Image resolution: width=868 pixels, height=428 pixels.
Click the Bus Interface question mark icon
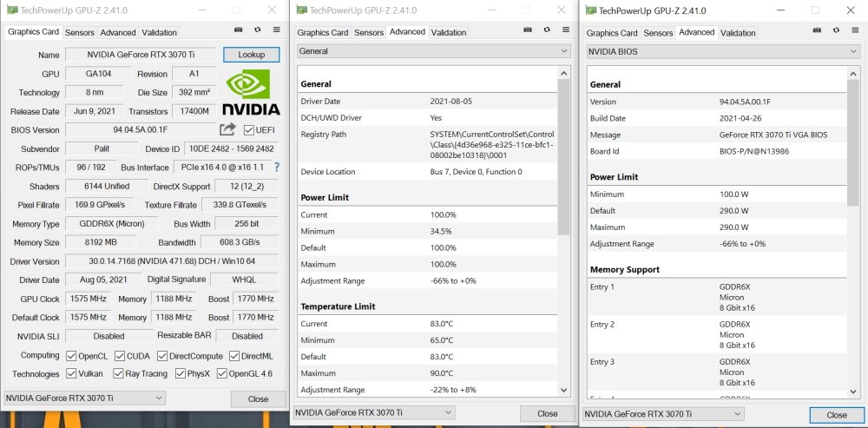point(276,167)
